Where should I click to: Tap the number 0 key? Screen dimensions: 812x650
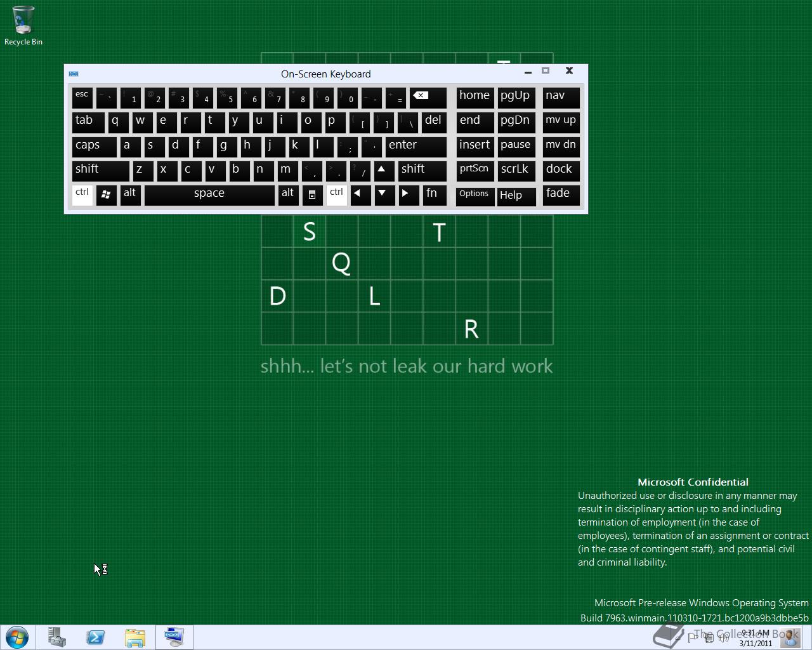tap(348, 98)
